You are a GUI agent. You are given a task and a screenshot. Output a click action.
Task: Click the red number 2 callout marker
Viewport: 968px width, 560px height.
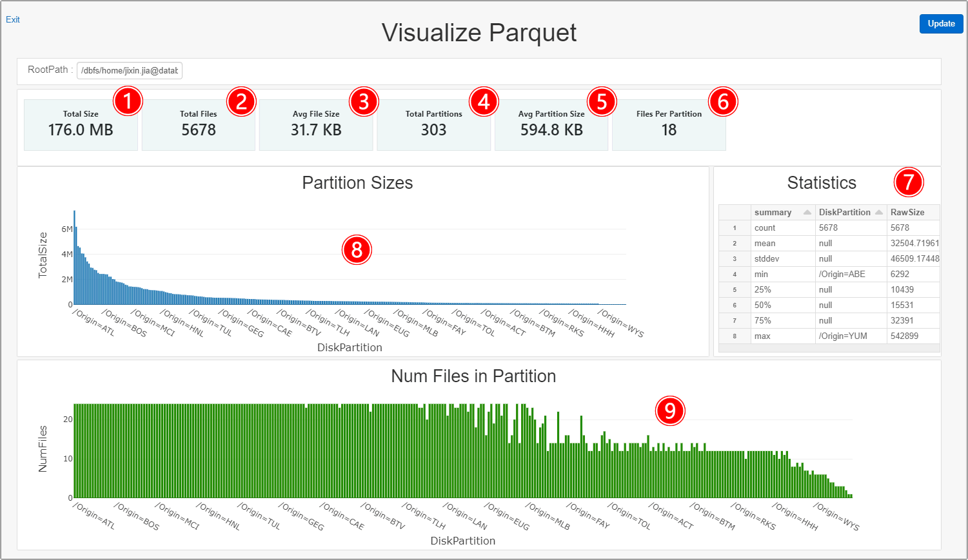(241, 101)
